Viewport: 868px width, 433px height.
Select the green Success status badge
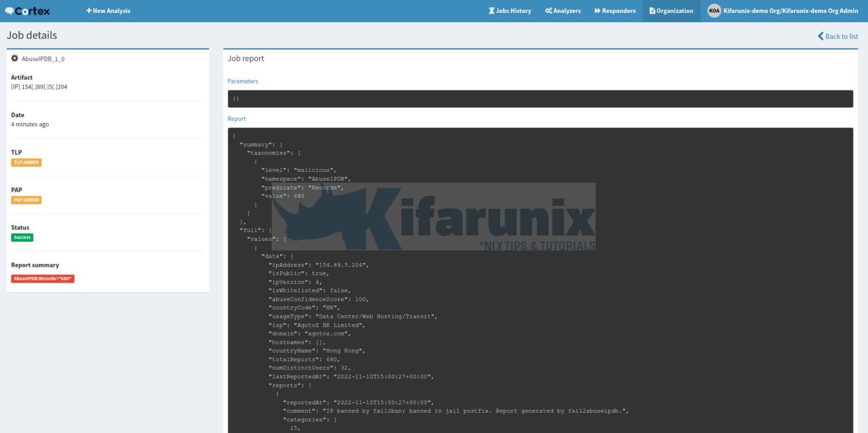pyautogui.click(x=22, y=237)
